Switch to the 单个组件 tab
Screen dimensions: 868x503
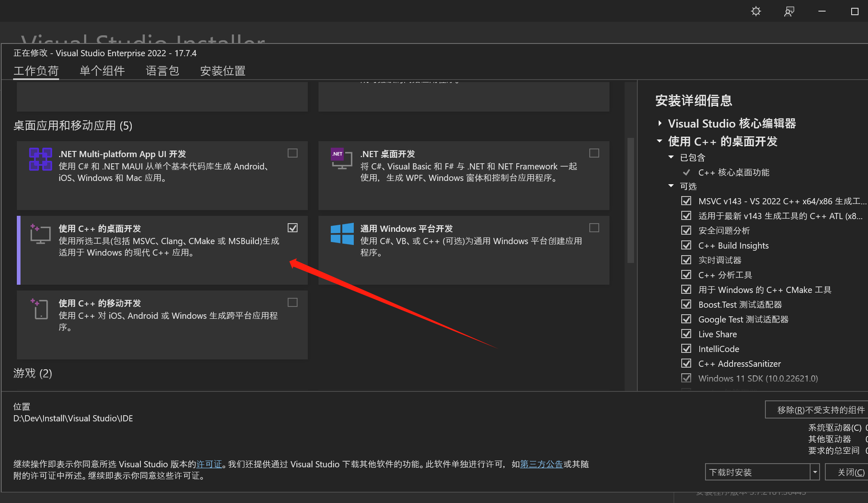pos(102,71)
